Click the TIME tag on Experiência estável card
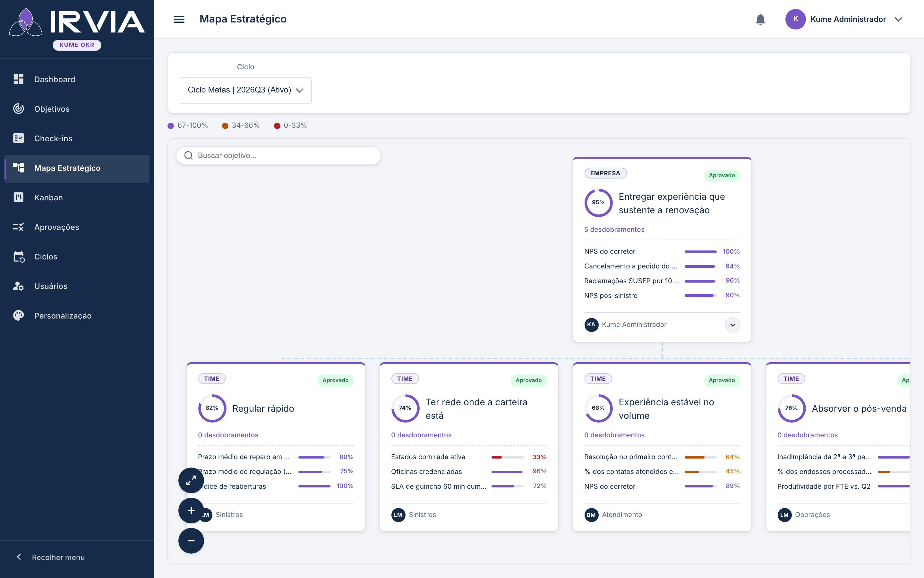 click(x=598, y=379)
